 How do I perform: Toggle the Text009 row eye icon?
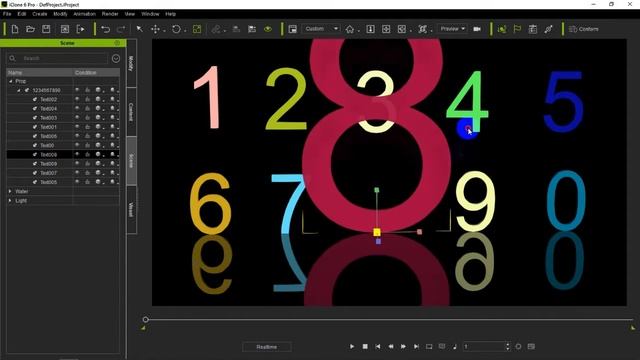click(77, 163)
